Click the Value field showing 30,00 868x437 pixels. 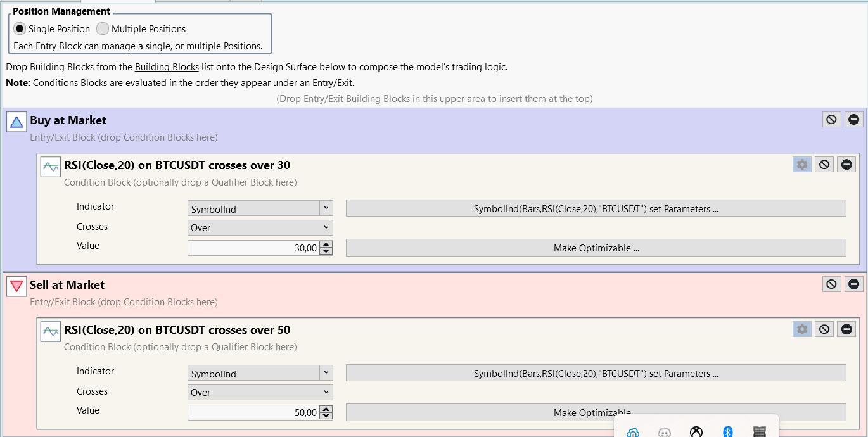click(253, 248)
